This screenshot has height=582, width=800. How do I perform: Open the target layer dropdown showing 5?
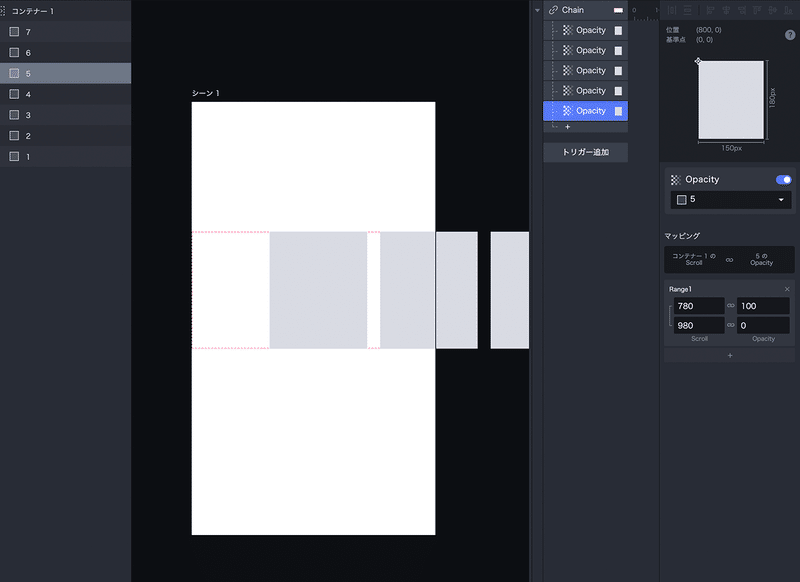click(x=731, y=199)
